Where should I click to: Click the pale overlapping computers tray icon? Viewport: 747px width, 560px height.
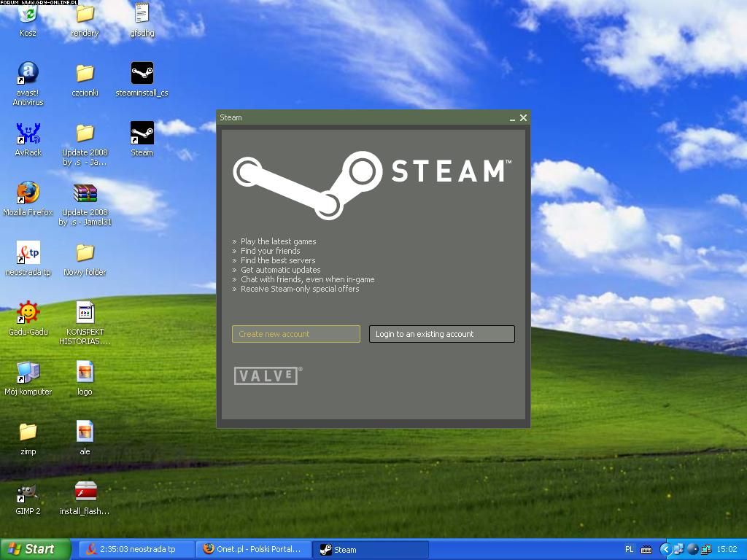(x=678, y=550)
